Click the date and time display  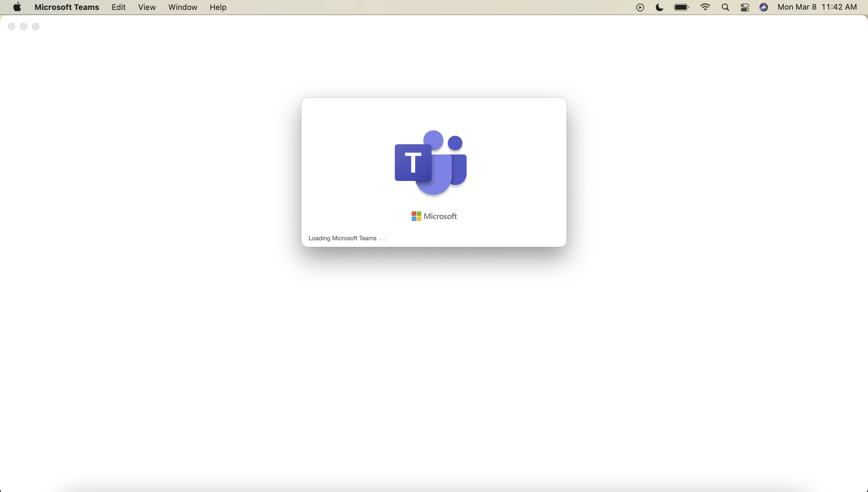click(x=817, y=7)
